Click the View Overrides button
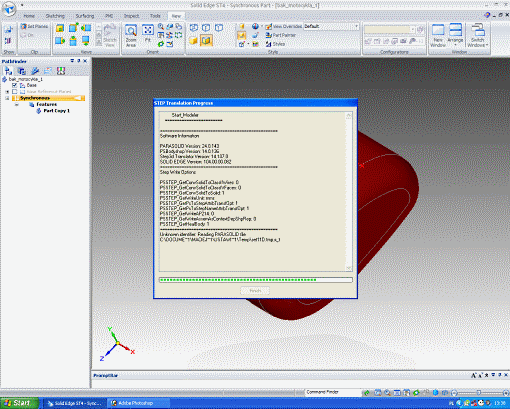This screenshot has width=510, height=409. (x=284, y=26)
